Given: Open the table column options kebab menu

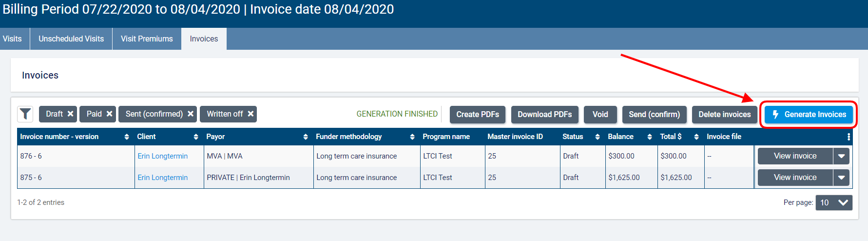Looking at the screenshot, I should (x=849, y=137).
